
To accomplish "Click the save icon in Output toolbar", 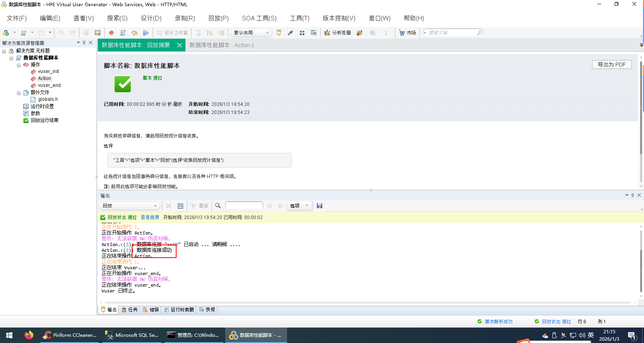I will (x=319, y=206).
